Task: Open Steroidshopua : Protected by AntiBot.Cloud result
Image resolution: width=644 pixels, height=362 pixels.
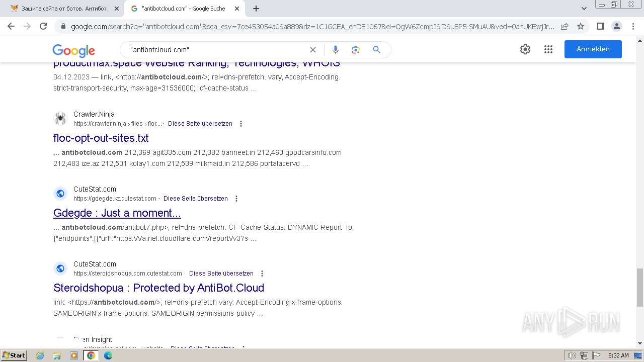Action: 158,288
